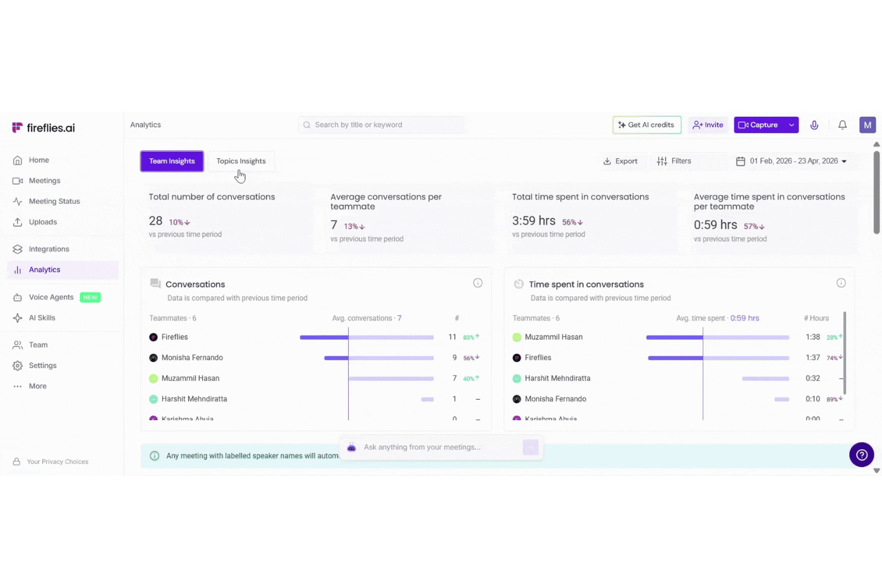Show info for Time spent in conversations

[x=841, y=283]
